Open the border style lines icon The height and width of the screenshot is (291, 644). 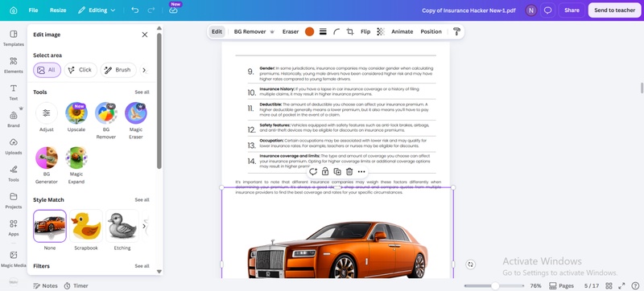click(323, 31)
